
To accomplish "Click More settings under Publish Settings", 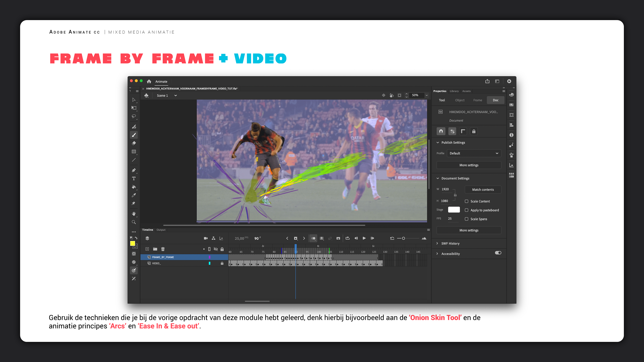I will click(469, 165).
